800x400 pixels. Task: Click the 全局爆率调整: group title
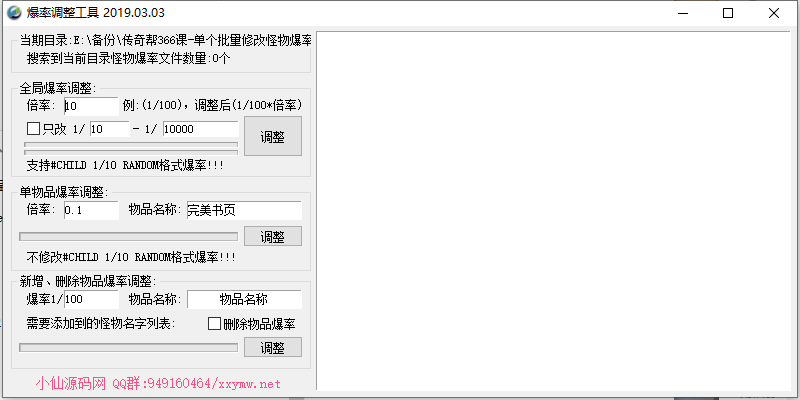click(58, 88)
